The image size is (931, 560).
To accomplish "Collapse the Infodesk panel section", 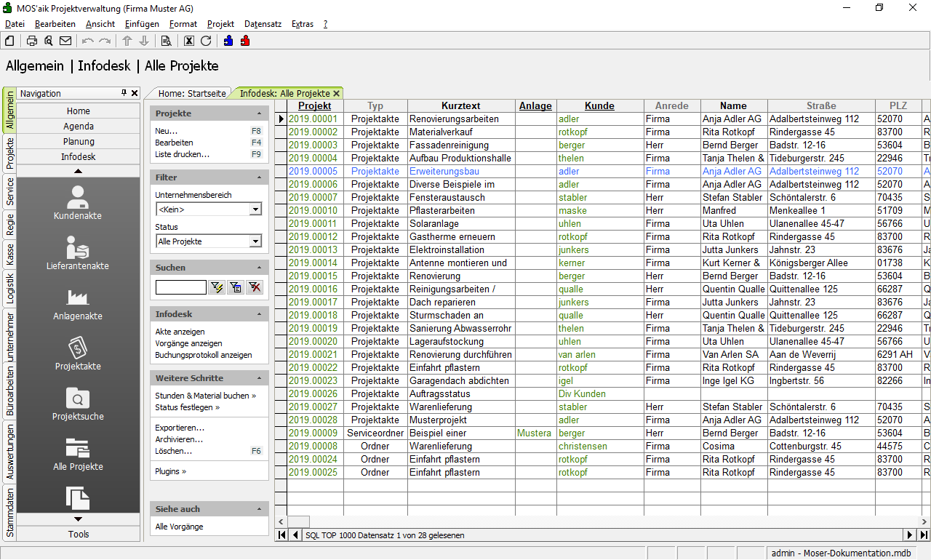I will pos(260,315).
